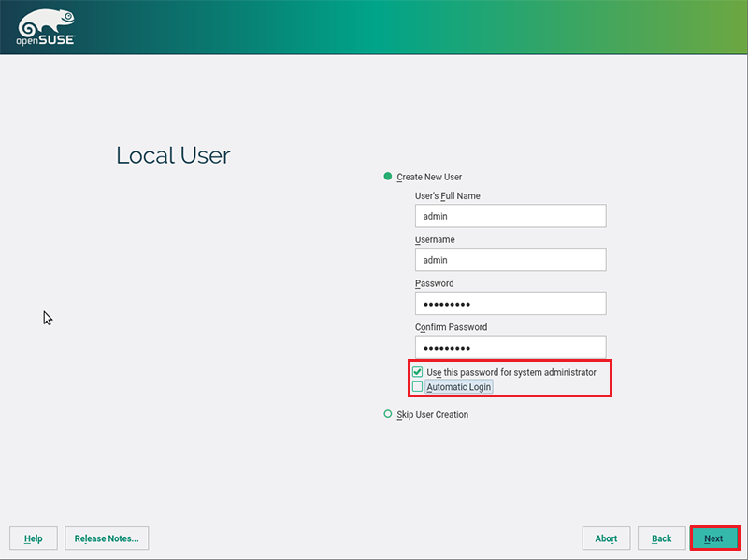Focus the User's Full Name text field
Viewport: 748px width, 560px height.
point(511,216)
